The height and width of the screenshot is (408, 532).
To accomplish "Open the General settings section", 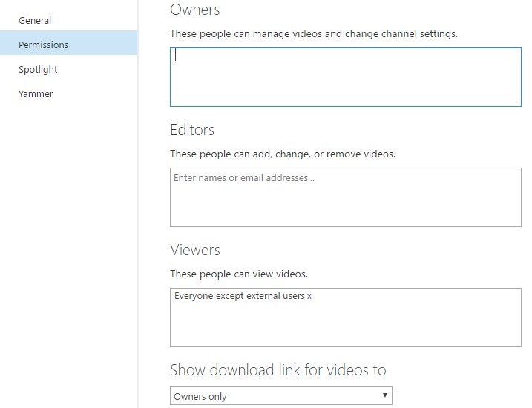I will [x=35, y=20].
